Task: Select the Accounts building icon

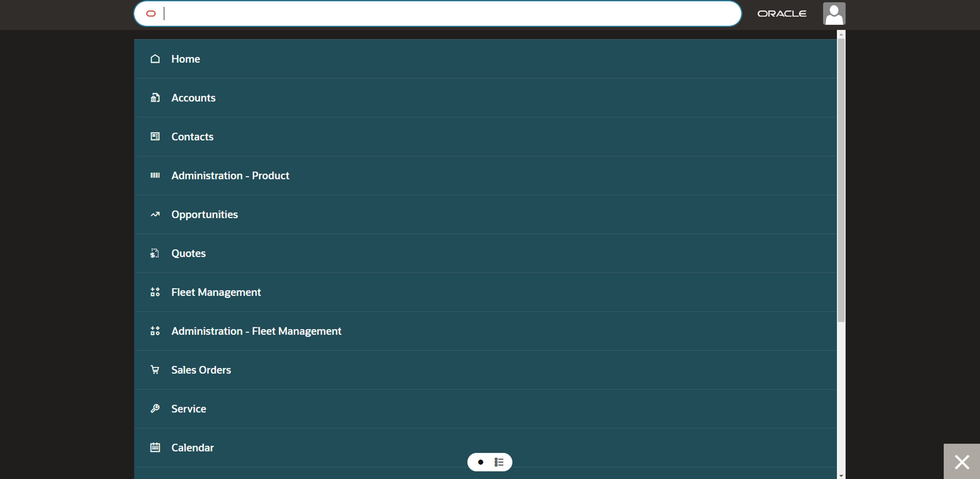Action: (155, 98)
